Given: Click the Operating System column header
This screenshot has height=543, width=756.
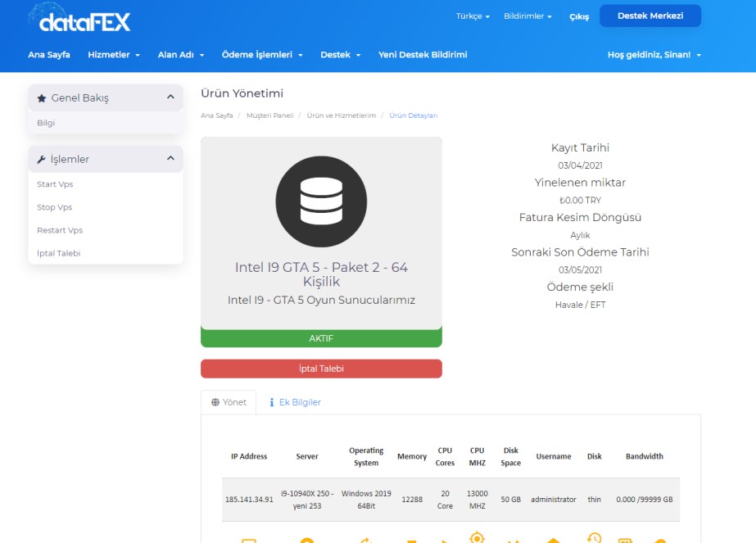Looking at the screenshot, I should tap(366, 456).
